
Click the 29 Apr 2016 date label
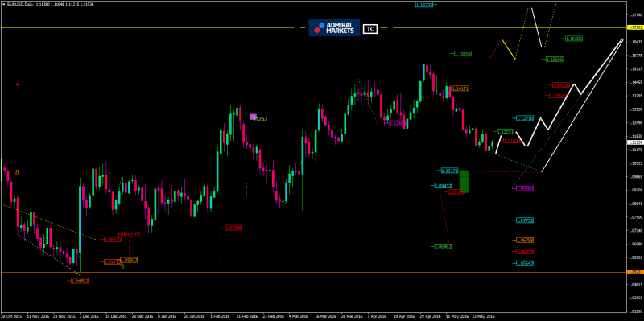coord(431,317)
